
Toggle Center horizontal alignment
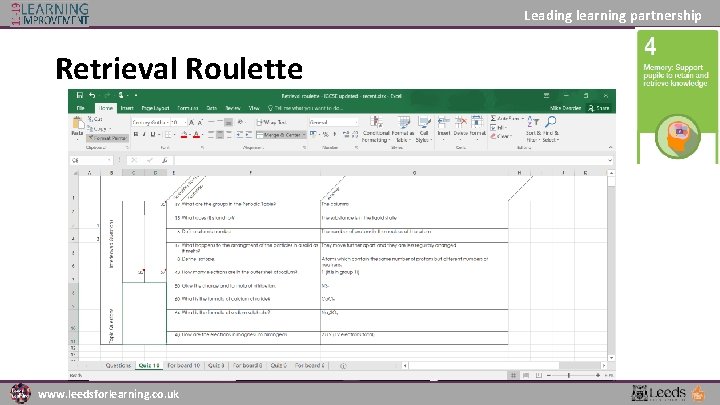click(x=220, y=135)
